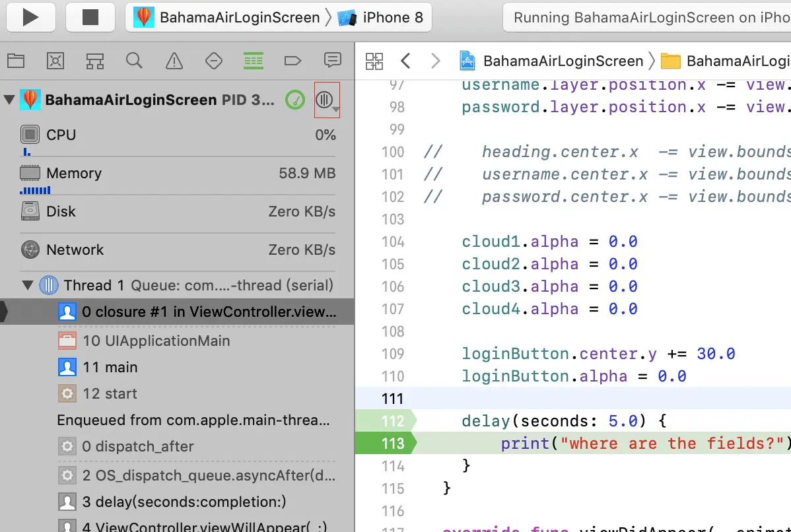Click the activity status 'Running BahamaAirLoginScreen'
This screenshot has height=532, width=791.
pyautogui.click(x=647, y=18)
